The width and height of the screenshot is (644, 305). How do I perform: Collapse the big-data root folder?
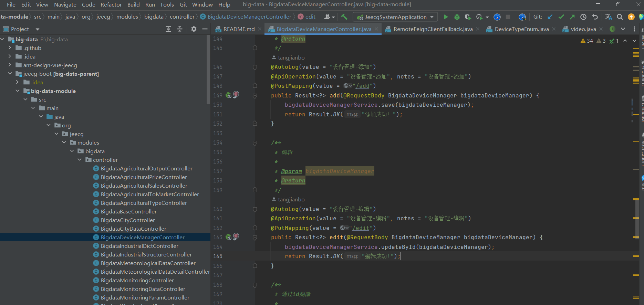click(x=2, y=39)
